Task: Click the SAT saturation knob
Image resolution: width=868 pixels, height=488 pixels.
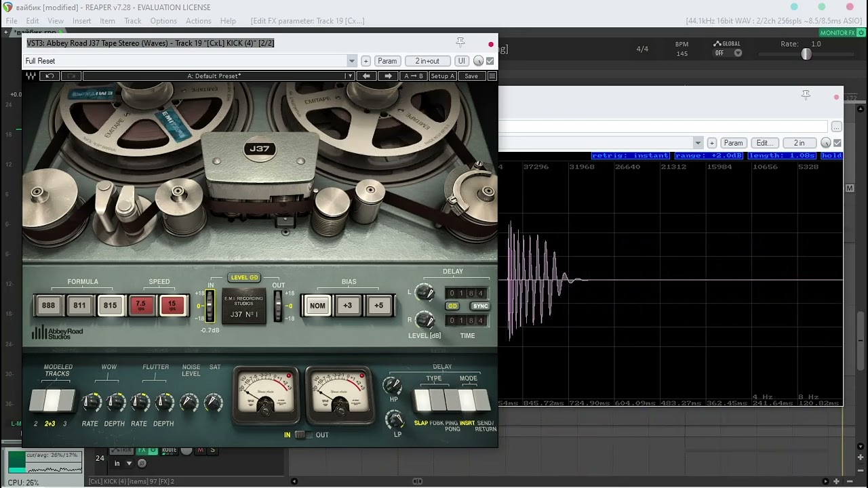Action: tap(214, 403)
